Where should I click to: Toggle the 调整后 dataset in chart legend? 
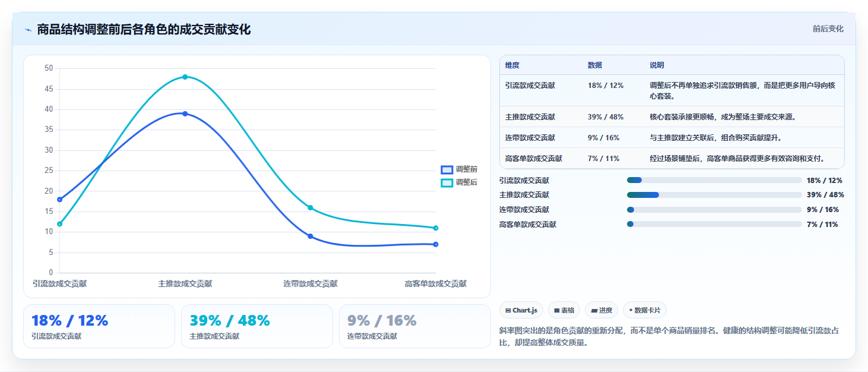(x=459, y=182)
